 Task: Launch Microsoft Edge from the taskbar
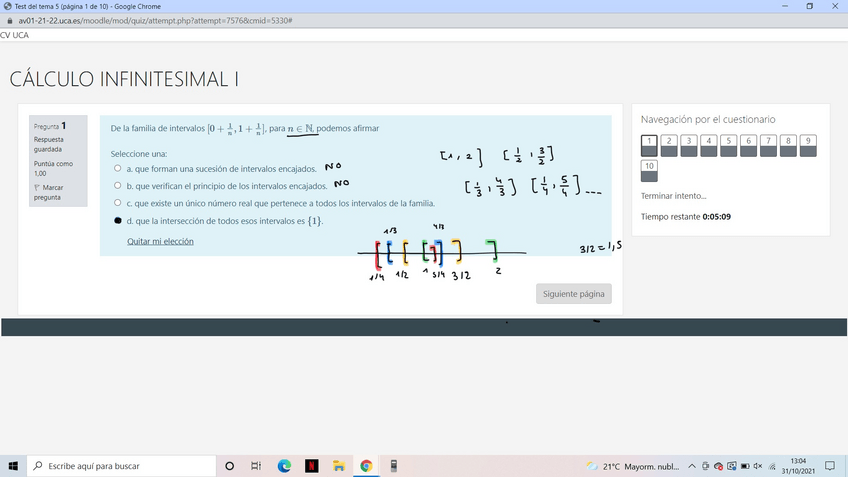point(284,466)
